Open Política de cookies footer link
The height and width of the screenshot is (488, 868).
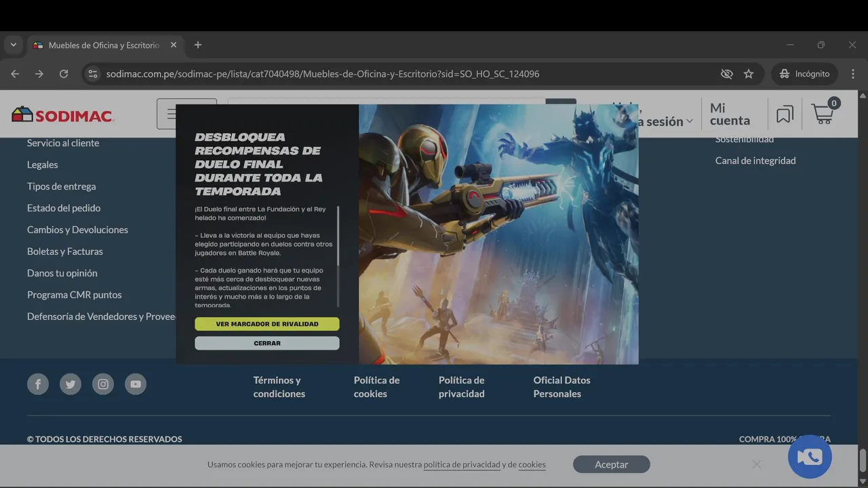tap(376, 387)
